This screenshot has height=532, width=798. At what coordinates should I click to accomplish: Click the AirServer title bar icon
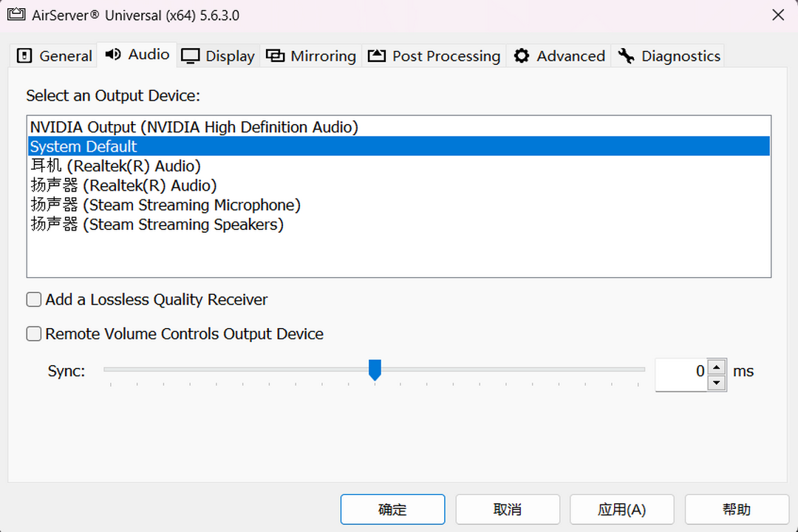[x=16, y=14]
